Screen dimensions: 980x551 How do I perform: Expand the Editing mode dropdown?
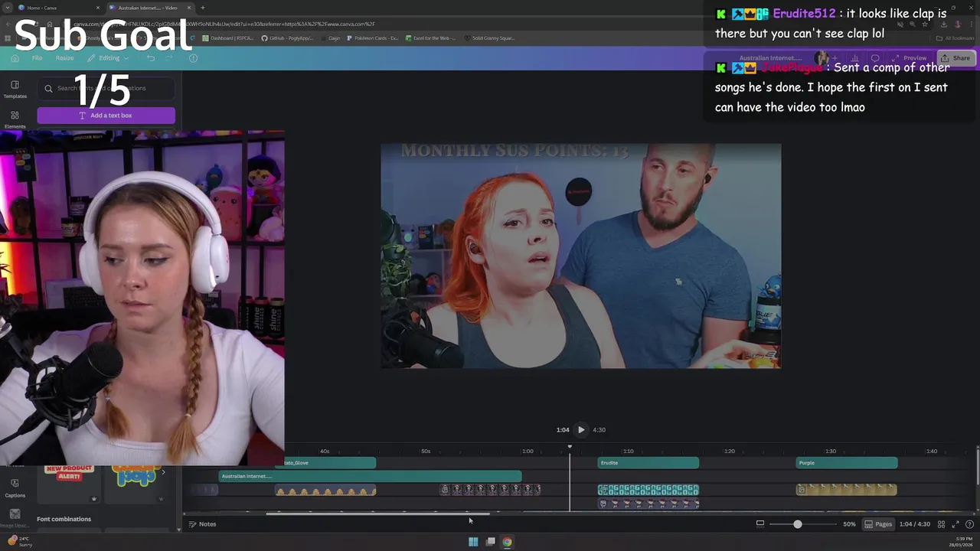108,58
